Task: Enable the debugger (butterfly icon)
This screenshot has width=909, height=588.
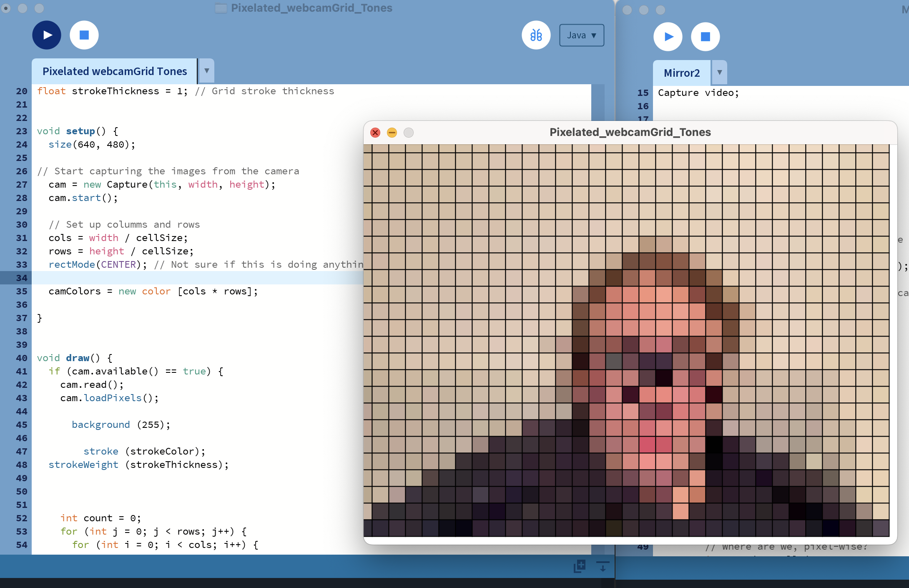Action: pos(536,35)
